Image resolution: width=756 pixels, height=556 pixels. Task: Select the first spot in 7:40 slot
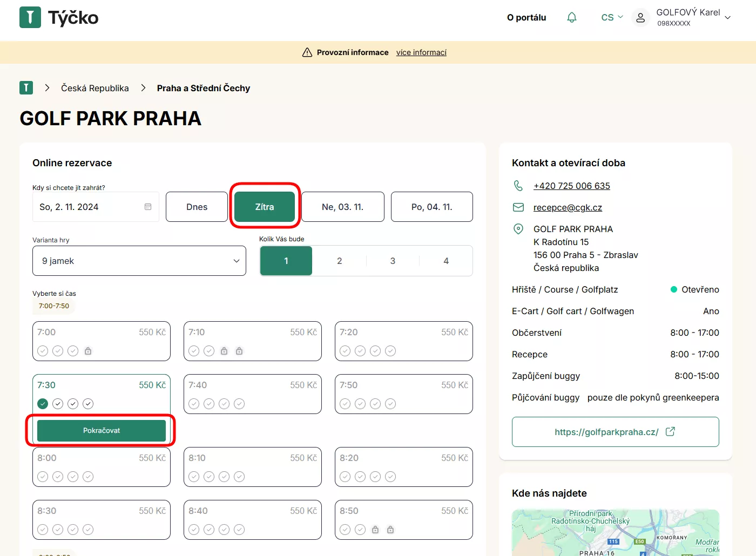click(194, 404)
